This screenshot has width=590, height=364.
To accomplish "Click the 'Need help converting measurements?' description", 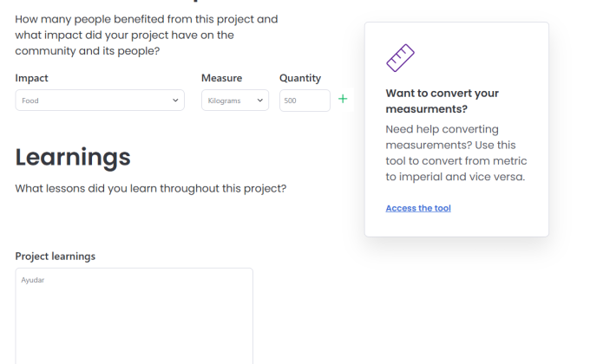I will (x=456, y=153).
